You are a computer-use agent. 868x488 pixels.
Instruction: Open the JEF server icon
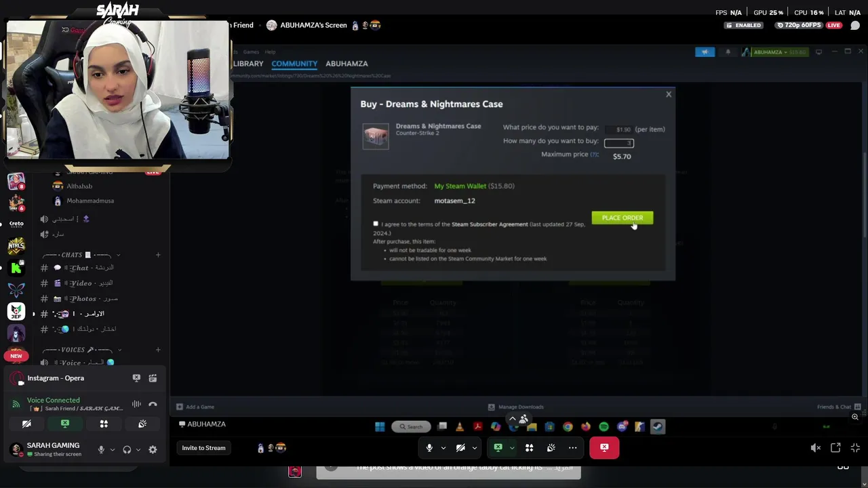point(16,311)
